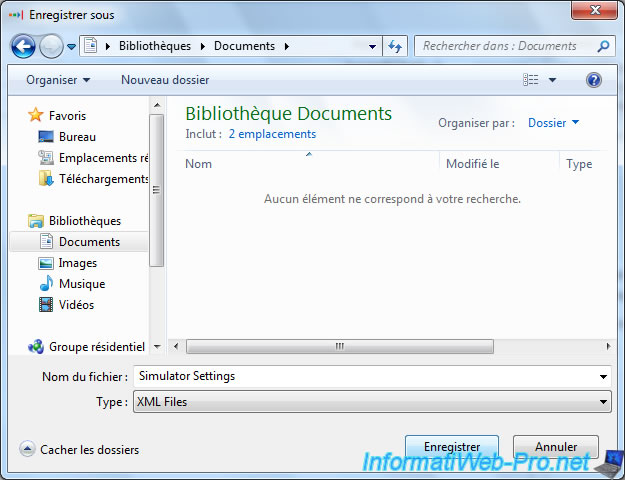Click Cacher les dossiers

point(79,450)
